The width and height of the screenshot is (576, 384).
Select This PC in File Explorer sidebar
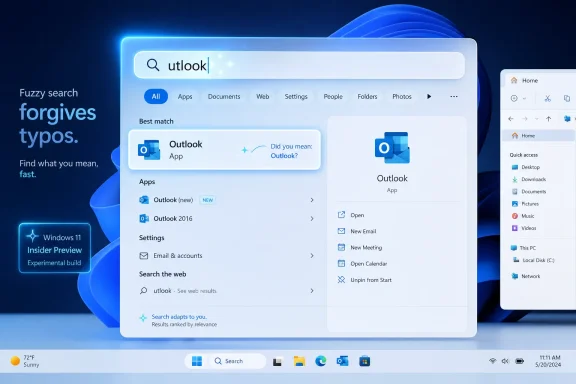click(x=523, y=248)
